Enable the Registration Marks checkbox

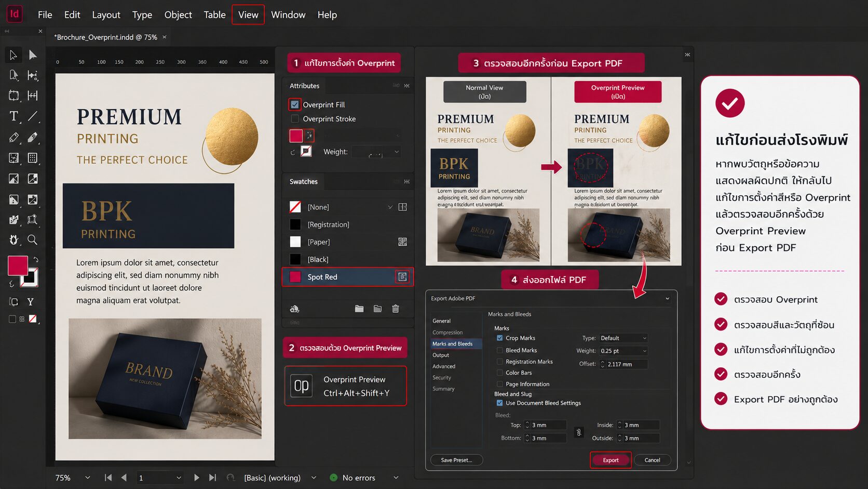tap(500, 362)
